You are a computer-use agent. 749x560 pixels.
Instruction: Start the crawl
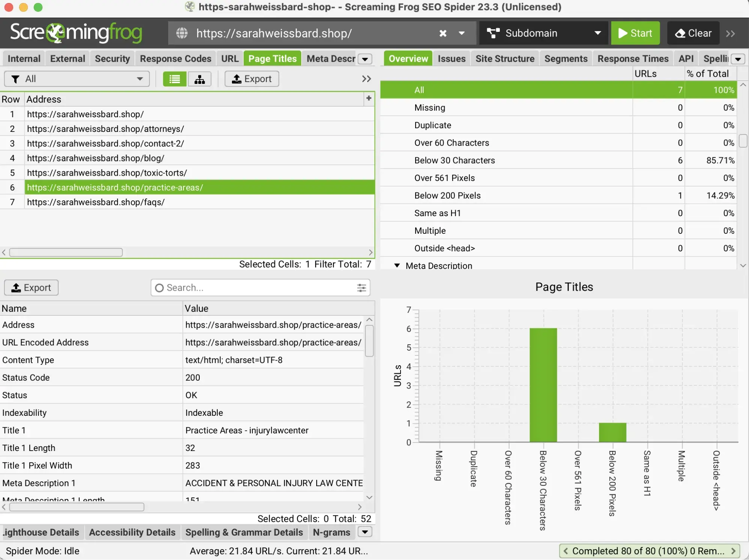pyautogui.click(x=635, y=33)
